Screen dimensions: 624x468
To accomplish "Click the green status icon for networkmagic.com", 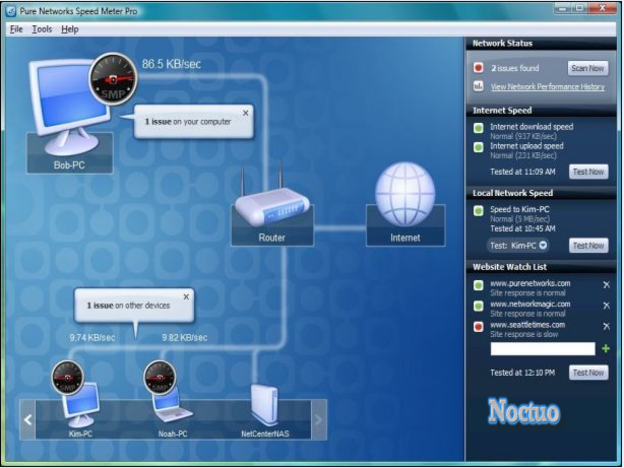I will 478,306.
